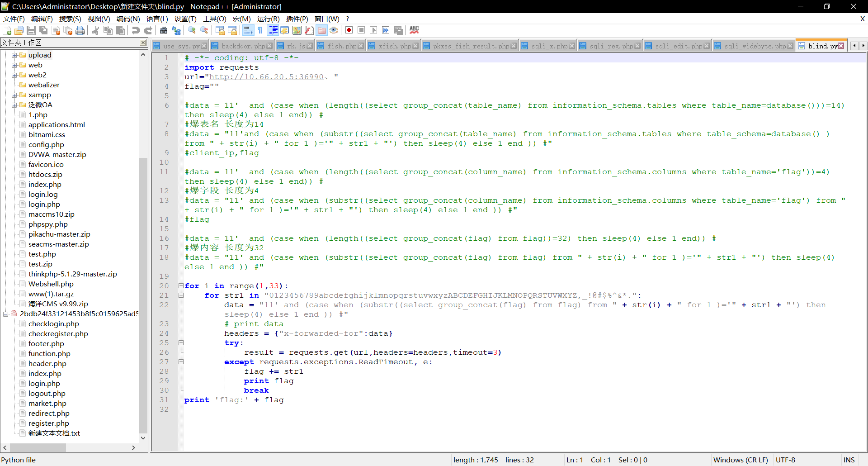This screenshot has height=466, width=868.
Task: Toggle file monitoring (eye icon)
Action: pos(334,30)
